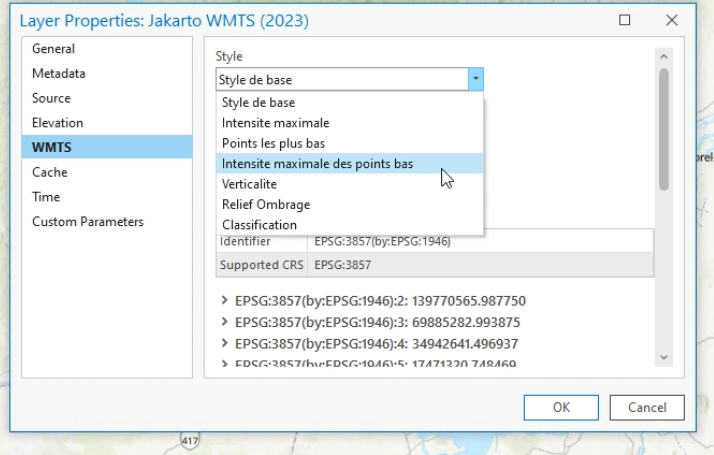Pick the 'Classification' style option
The width and height of the screenshot is (714, 455).
pos(260,225)
